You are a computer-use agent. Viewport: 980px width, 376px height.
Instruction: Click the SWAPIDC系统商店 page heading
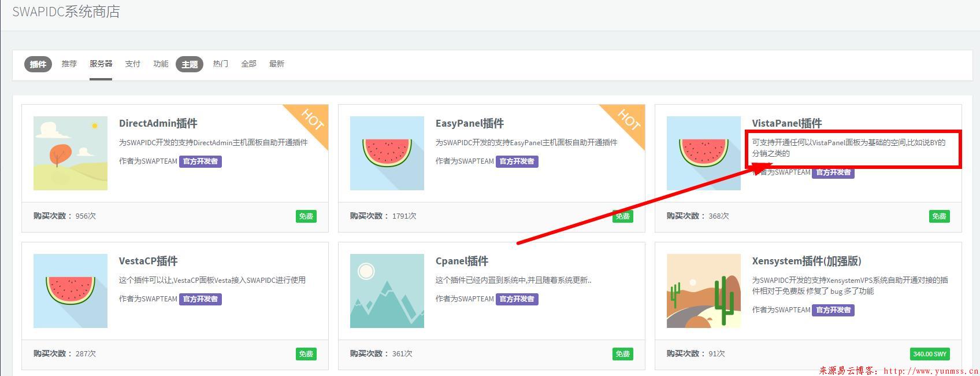click(x=66, y=12)
